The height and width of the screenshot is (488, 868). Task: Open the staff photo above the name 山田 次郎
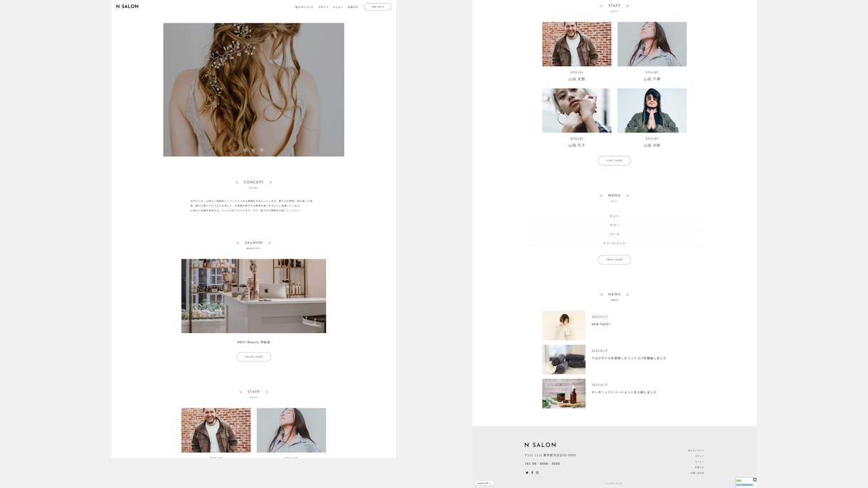point(652,110)
